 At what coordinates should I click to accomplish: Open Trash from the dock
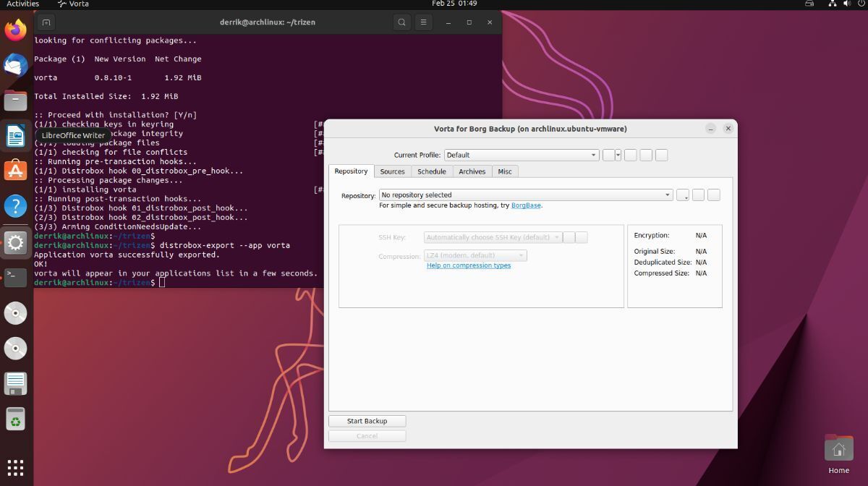(15, 419)
